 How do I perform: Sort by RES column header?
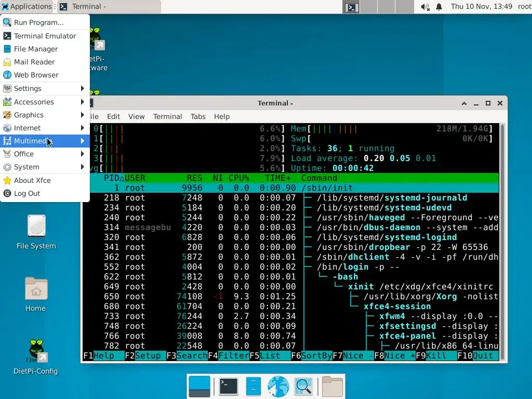194,178
